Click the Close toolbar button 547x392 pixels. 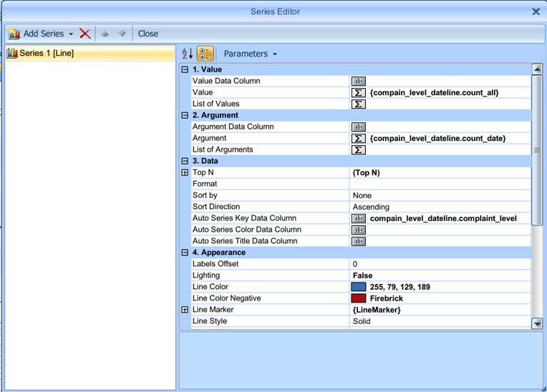pos(148,34)
